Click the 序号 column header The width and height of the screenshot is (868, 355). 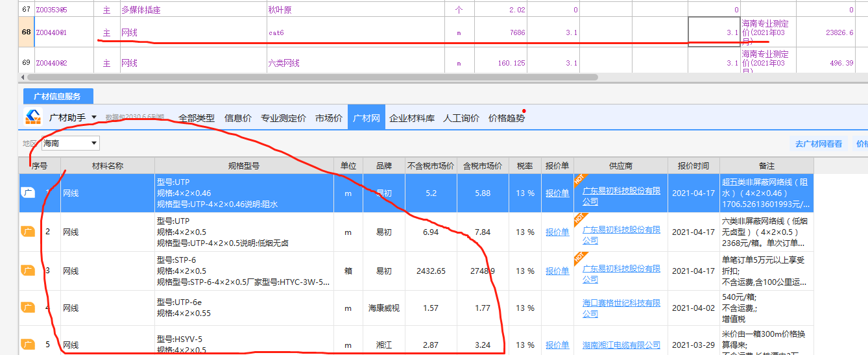(40, 165)
